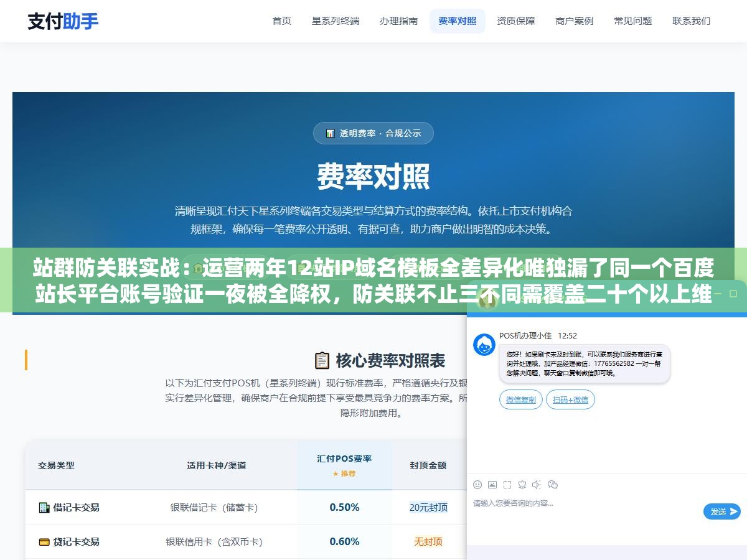Click the 借记卡交易 row icon
This screenshot has height=560, width=747.
pyautogui.click(x=44, y=508)
